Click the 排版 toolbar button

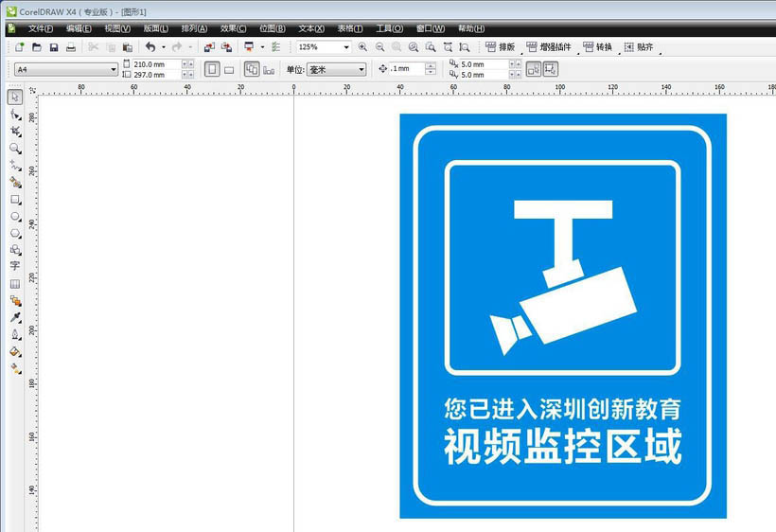point(501,47)
